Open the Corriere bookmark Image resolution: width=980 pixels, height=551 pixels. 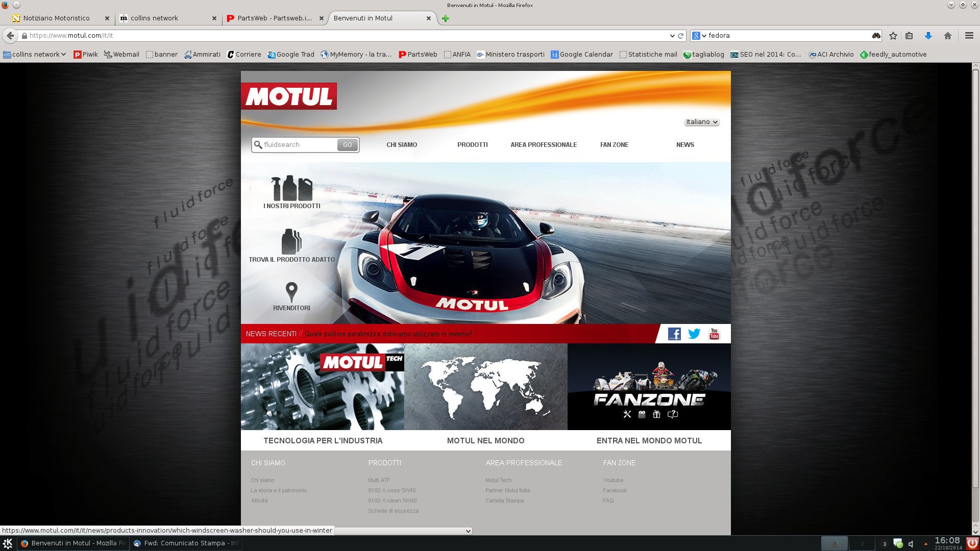point(244,55)
